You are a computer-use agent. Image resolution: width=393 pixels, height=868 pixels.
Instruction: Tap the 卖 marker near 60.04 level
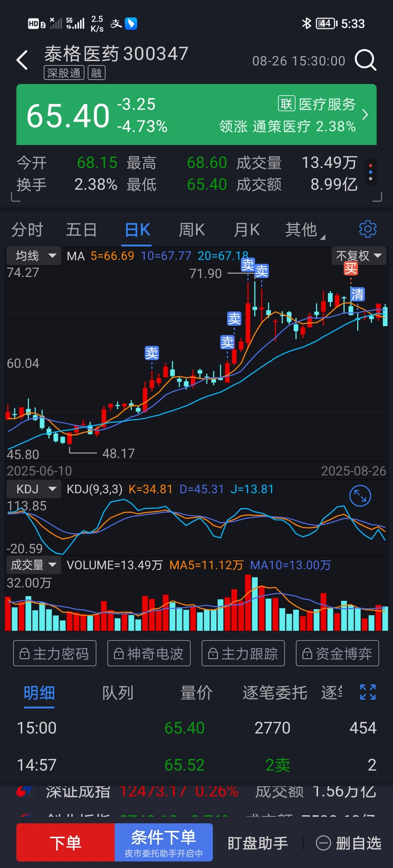pyautogui.click(x=152, y=353)
